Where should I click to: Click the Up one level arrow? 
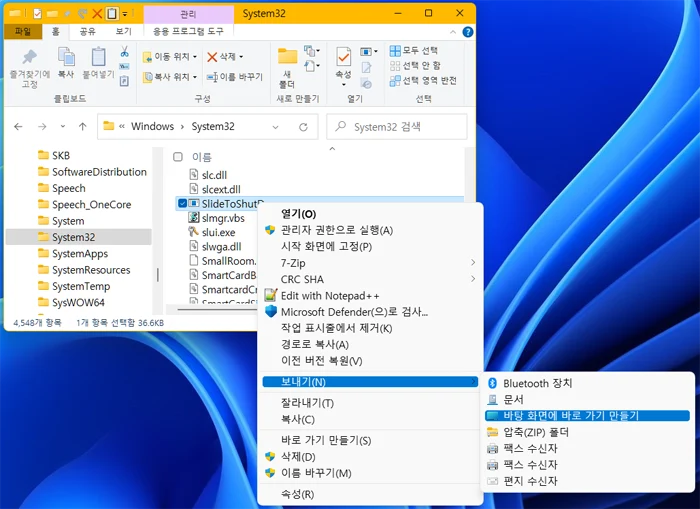coord(83,127)
